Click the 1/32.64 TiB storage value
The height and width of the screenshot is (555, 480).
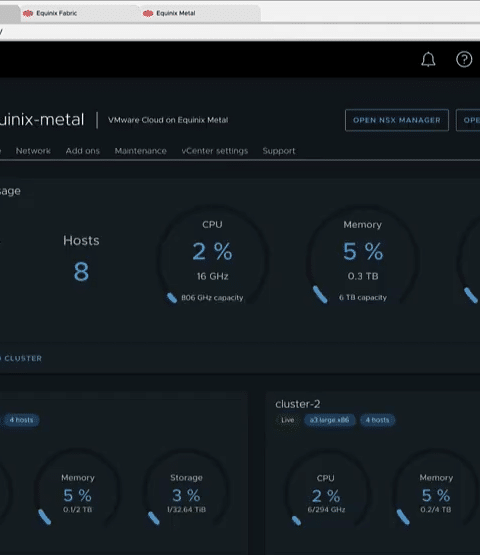187,510
